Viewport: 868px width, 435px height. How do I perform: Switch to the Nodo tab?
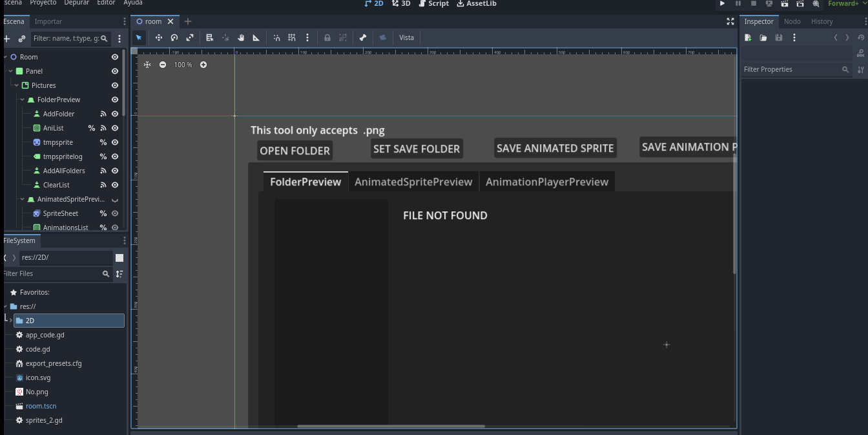[792, 21]
